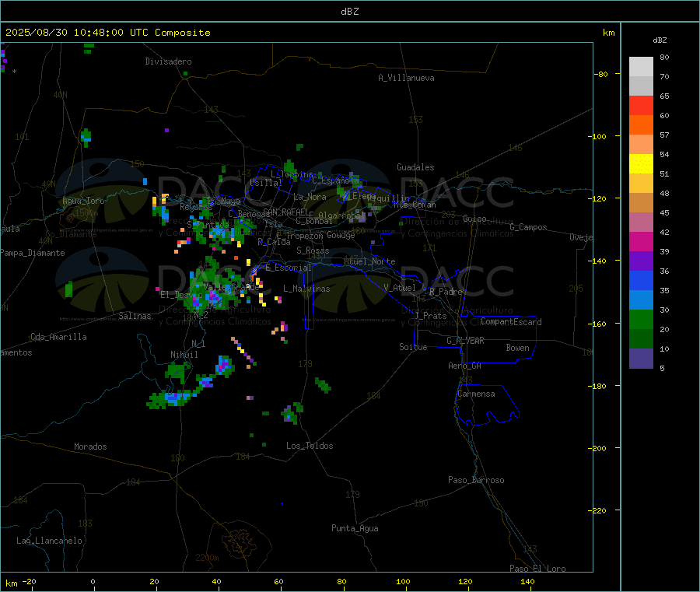This screenshot has height=592, width=700.
Task: Select the R_Padre label
Action: pyautogui.click(x=446, y=292)
